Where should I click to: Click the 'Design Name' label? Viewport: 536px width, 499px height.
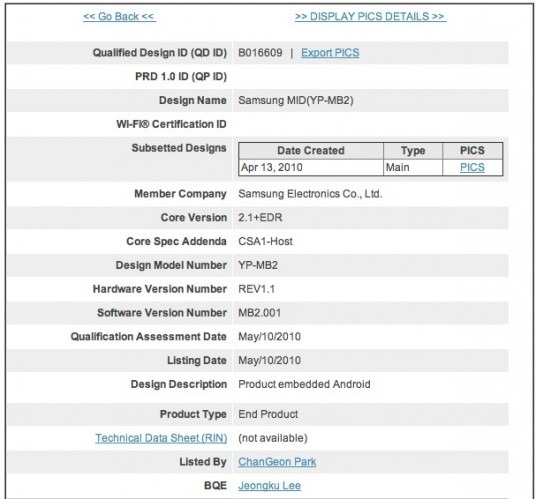(x=192, y=100)
